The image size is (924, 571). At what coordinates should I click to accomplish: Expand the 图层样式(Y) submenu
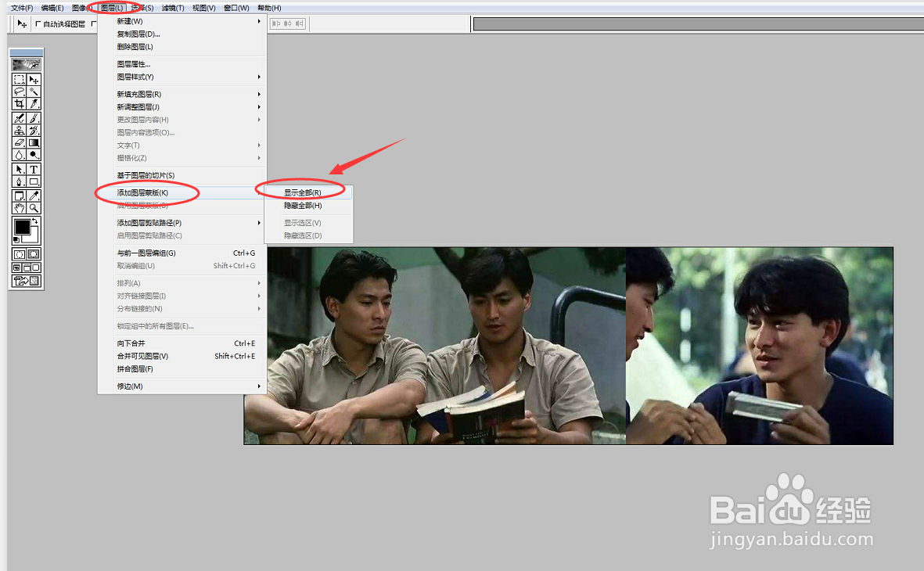[x=182, y=77]
